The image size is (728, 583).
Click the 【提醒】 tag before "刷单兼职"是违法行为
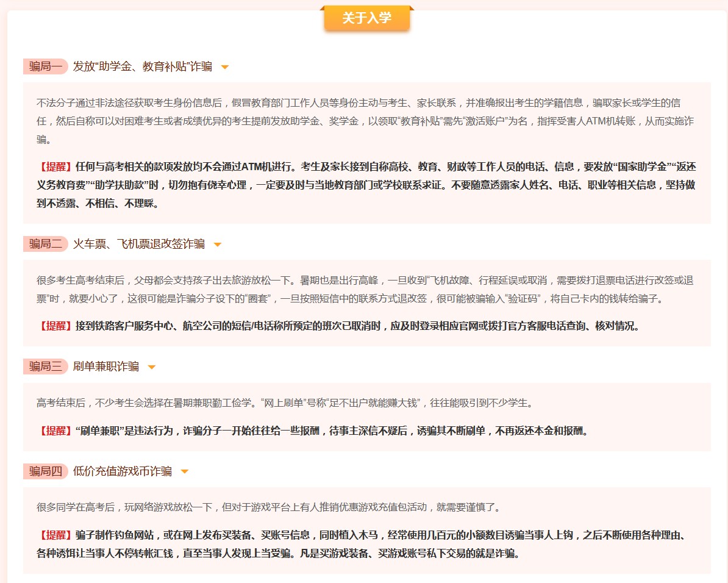point(55,431)
